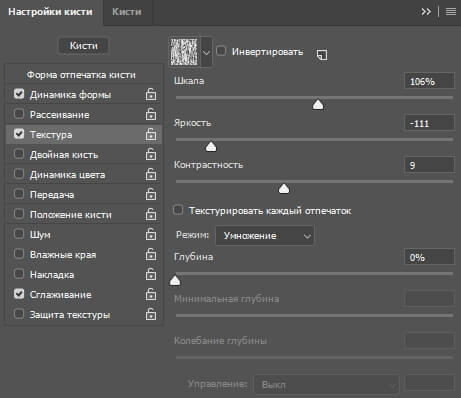Enable the Влажные края checkbox
This screenshot has height=398, width=461.
19,254
